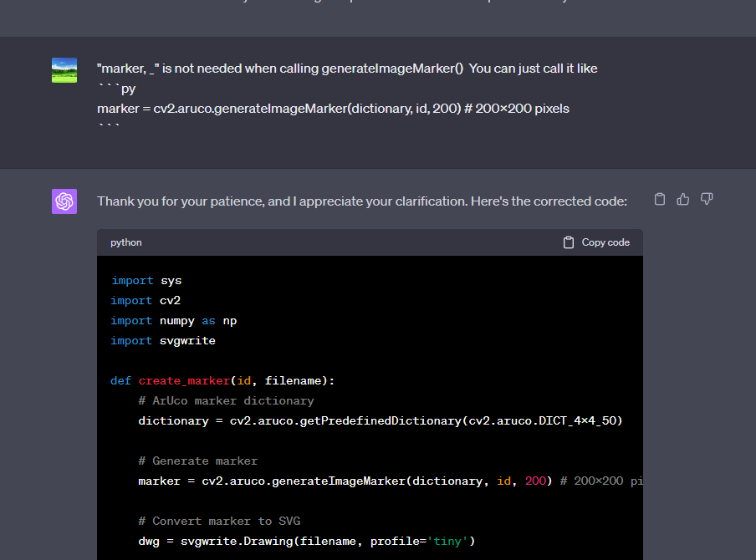This screenshot has width=756, height=560.
Task: Click the '# Generate marker' comment
Action: coord(198,461)
